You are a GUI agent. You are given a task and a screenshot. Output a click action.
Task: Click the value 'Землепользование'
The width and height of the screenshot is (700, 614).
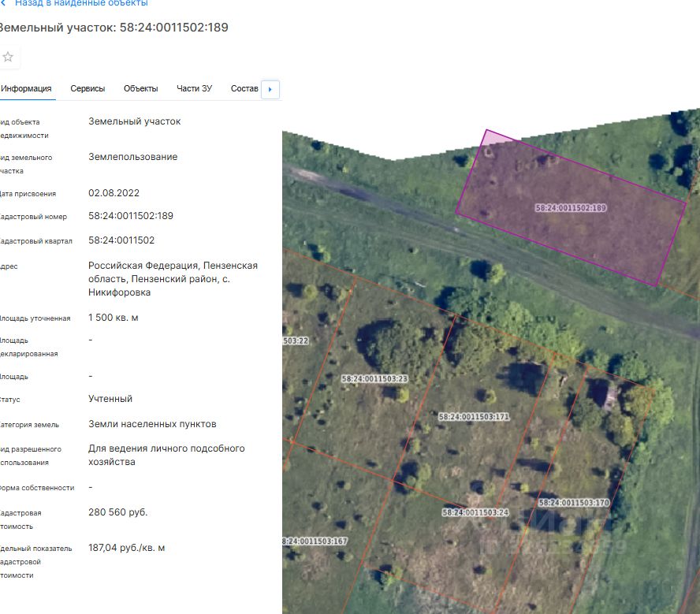coord(133,157)
